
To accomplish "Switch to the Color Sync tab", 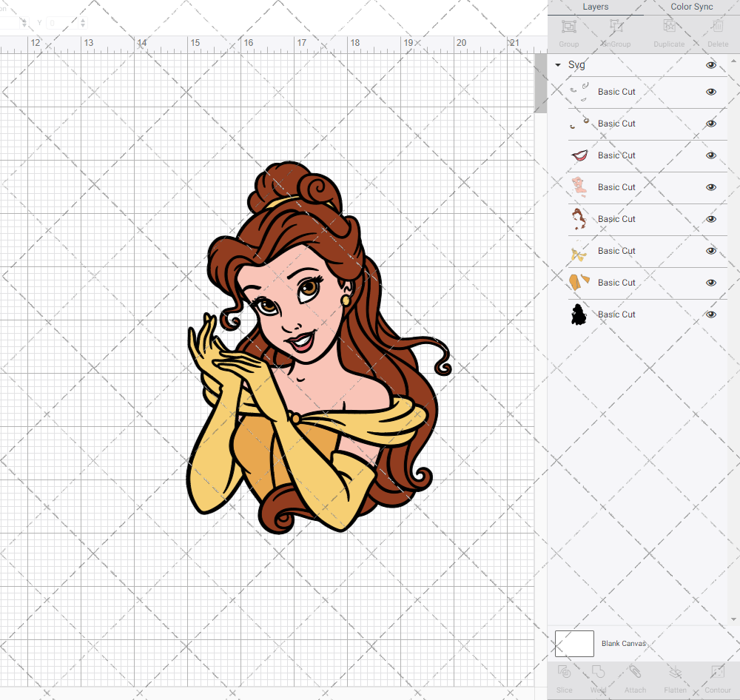I will 691,7.
